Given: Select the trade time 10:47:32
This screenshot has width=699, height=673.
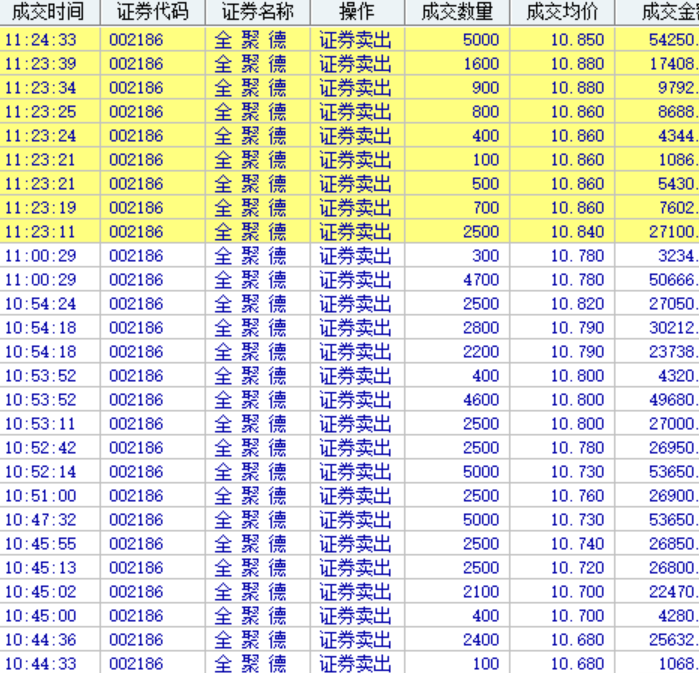Looking at the screenshot, I should point(40,520).
